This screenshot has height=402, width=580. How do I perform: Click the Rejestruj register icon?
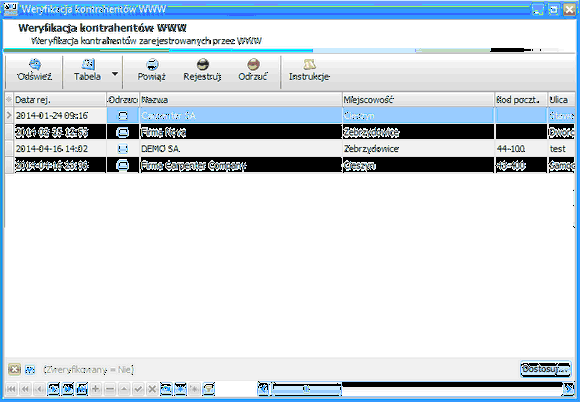coord(203,64)
